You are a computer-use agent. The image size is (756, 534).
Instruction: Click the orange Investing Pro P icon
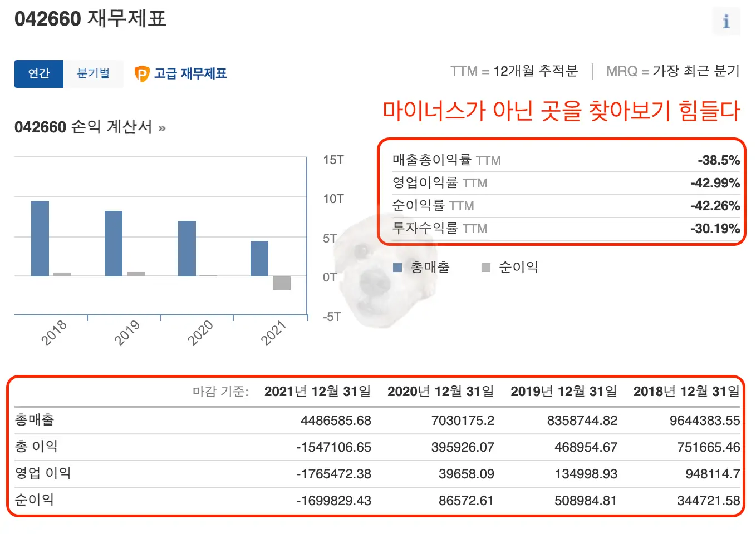click(x=143, y=73)
